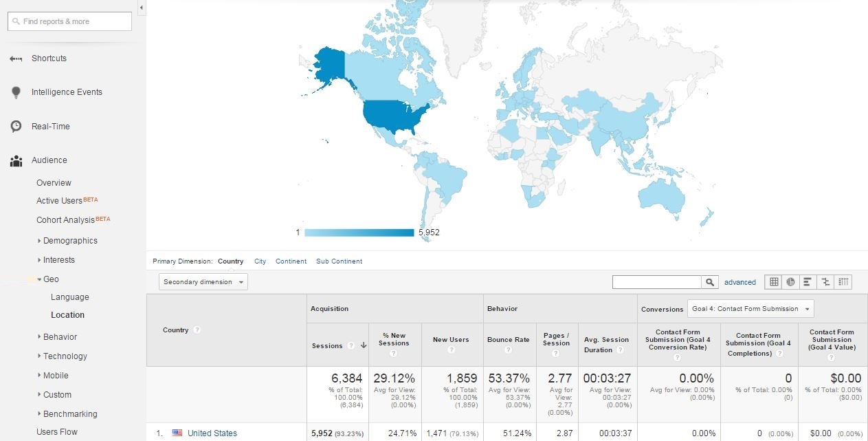Switch primary dimension to City
The height and width of the screenshot is (441, 868).
[260, 261]
